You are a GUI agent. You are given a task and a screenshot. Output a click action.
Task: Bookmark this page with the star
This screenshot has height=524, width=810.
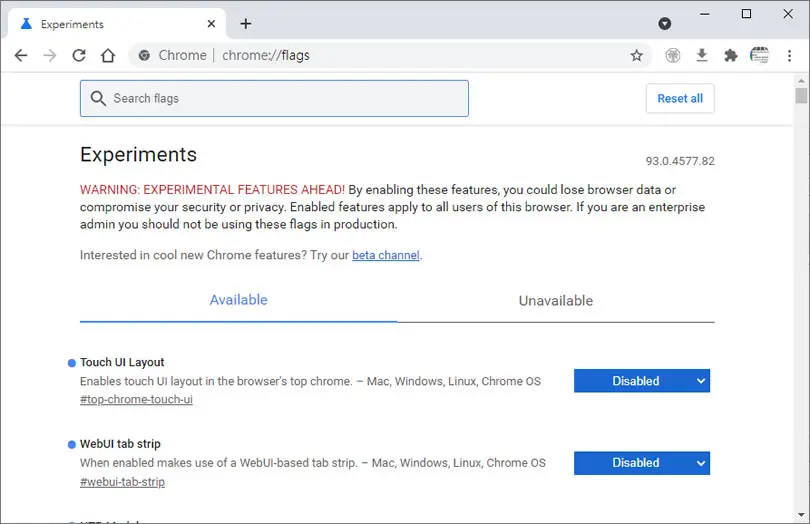pyautogui.click(x=636, y=55)
